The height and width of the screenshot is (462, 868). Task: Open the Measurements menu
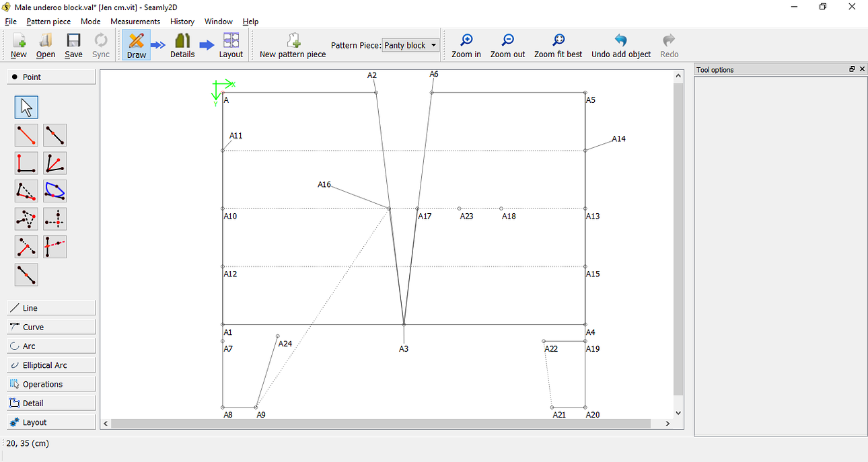(135, 21)
